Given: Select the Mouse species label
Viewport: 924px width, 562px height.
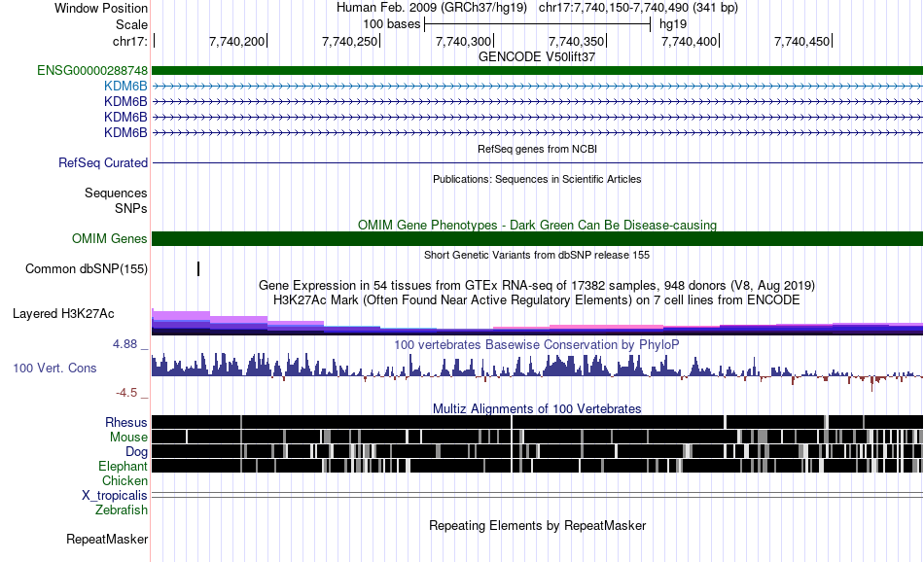Looking at the screenshot, I should pos(128,438).
